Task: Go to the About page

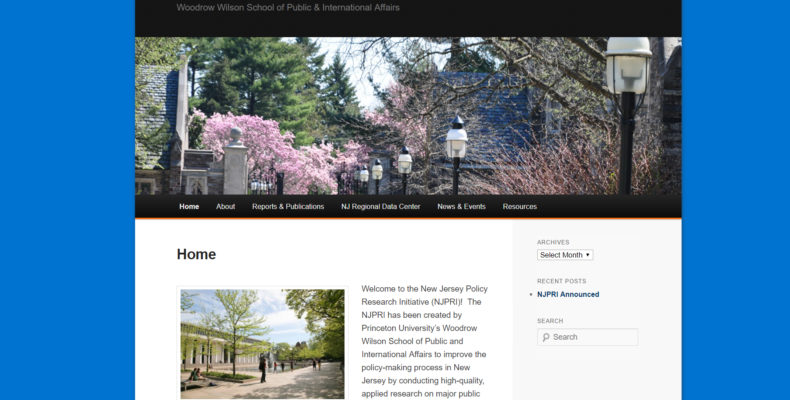Action: (225, 207)
